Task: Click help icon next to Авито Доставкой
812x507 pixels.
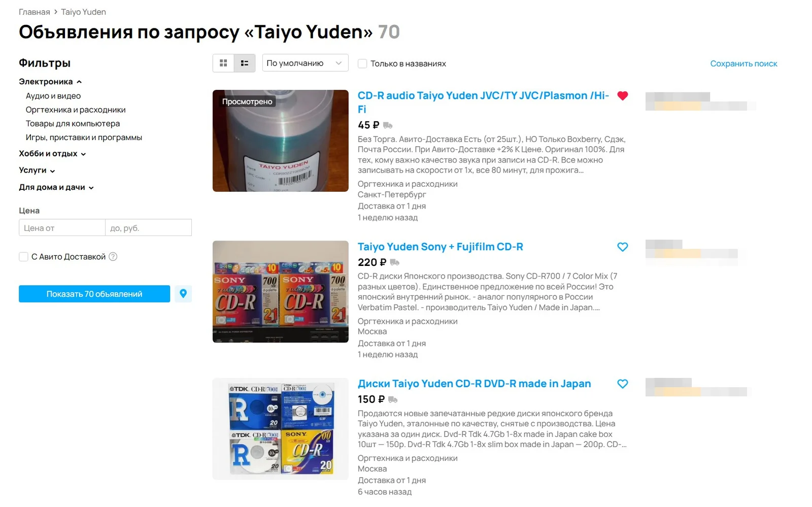Action: [x=113, y=257]
